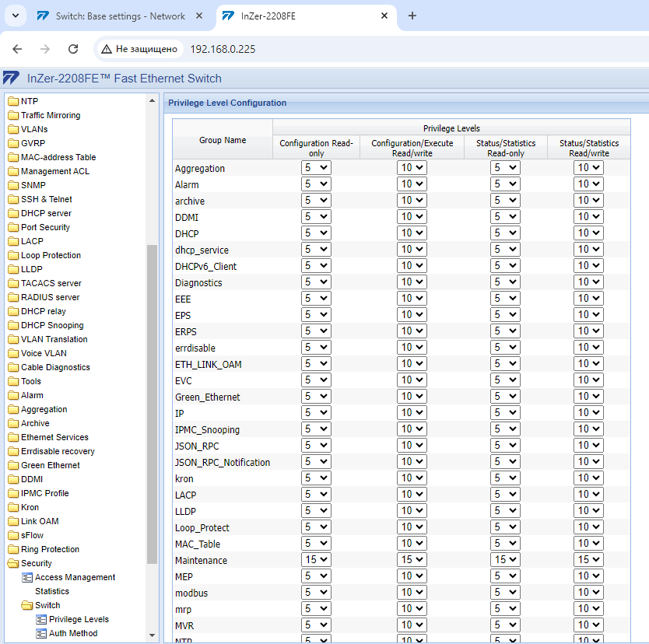Go back with the browser back arrow

click(x=17, y=49)
